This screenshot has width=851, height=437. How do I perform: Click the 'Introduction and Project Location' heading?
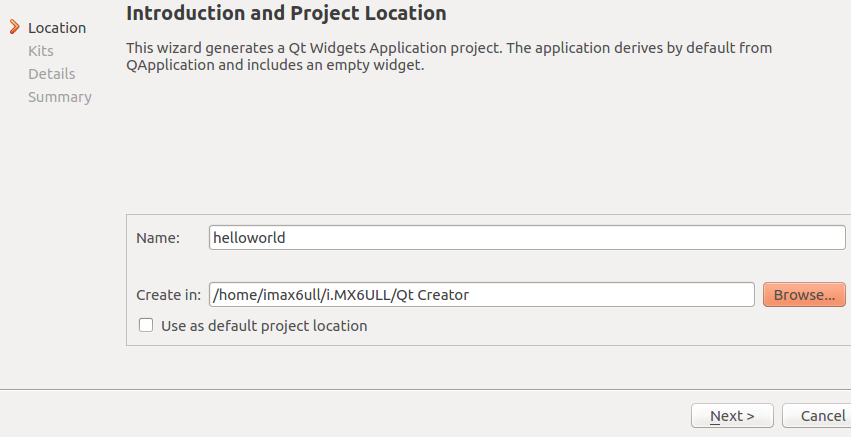click(x=286, y=14)
